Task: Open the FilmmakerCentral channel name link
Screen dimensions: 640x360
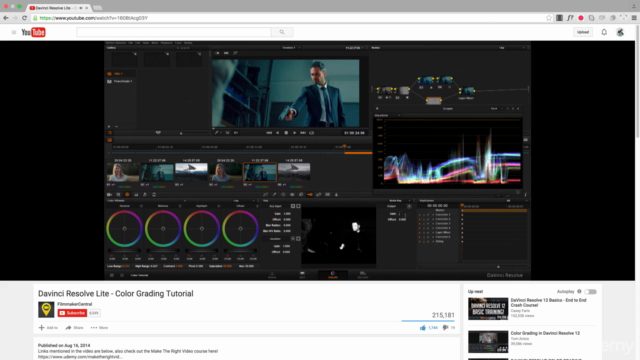Action: click(x=75, y=304)
